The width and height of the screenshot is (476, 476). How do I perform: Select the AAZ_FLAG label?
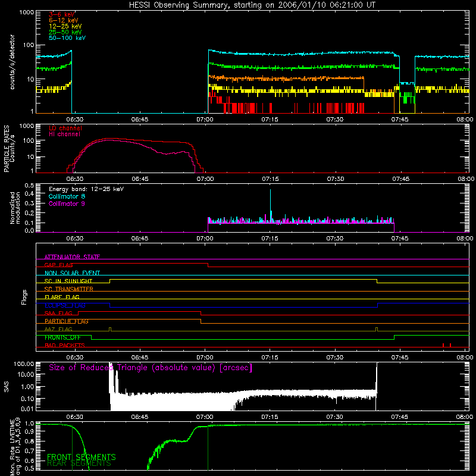[58, 329]
